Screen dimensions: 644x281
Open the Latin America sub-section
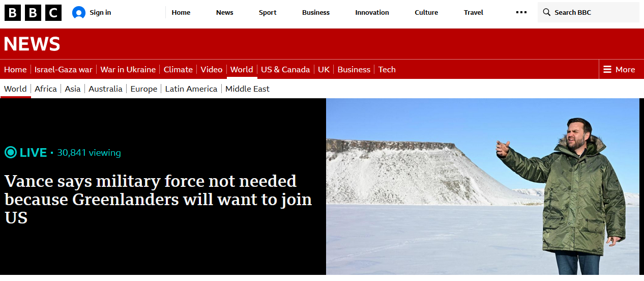pos(191,89)
